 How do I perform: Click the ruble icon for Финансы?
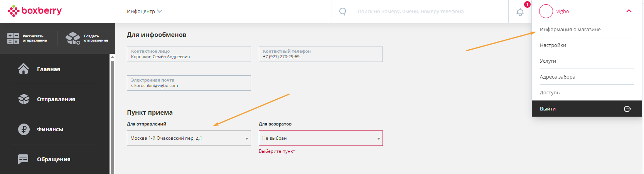click(24, 129)
